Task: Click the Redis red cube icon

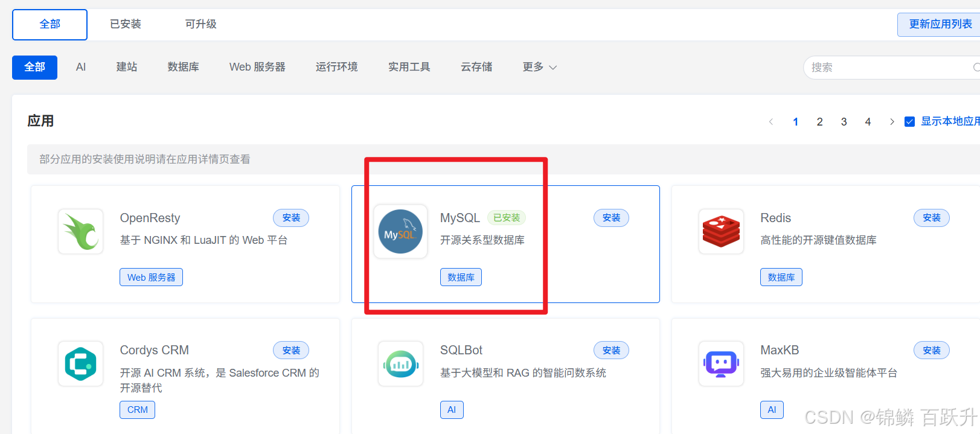Action: click(x=721, y=232)
